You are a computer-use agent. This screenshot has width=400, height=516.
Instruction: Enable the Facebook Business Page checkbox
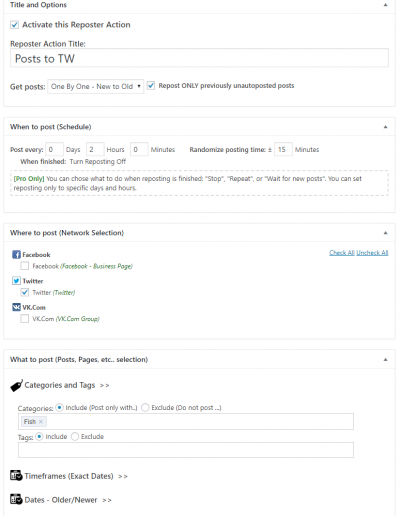(x=25, y=266)
